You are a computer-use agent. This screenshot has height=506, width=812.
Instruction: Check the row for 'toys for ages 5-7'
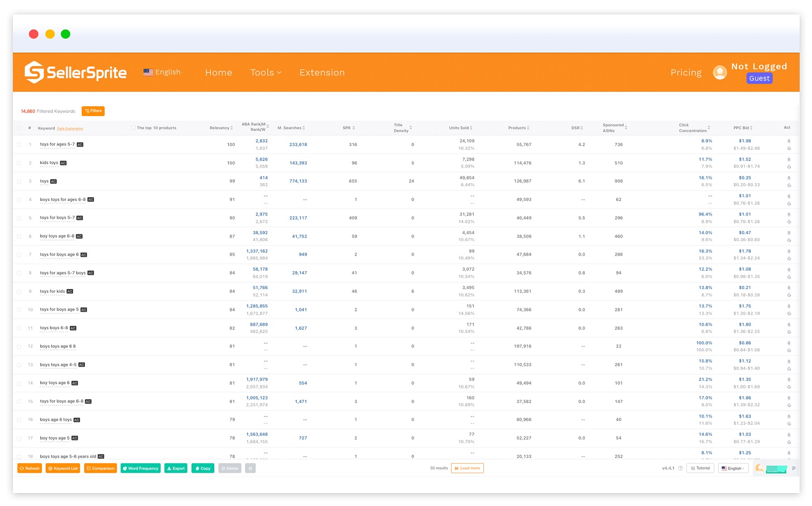tap(19, 144)
